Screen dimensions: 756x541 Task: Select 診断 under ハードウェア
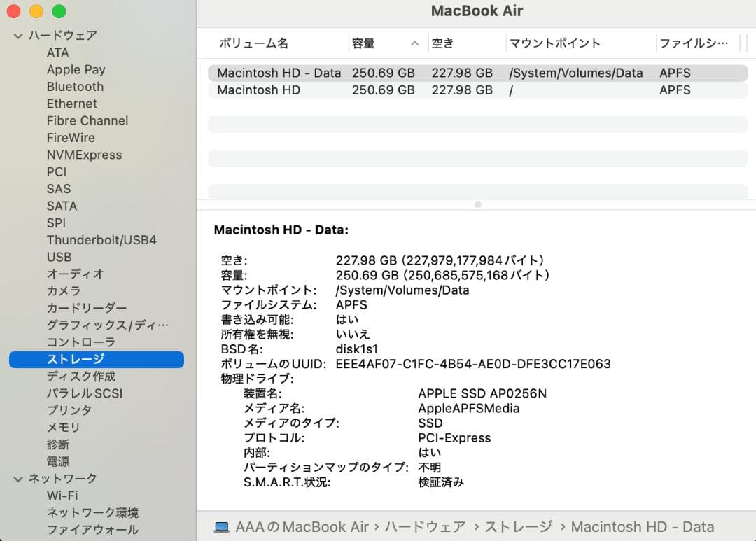[x=58, y=444]
